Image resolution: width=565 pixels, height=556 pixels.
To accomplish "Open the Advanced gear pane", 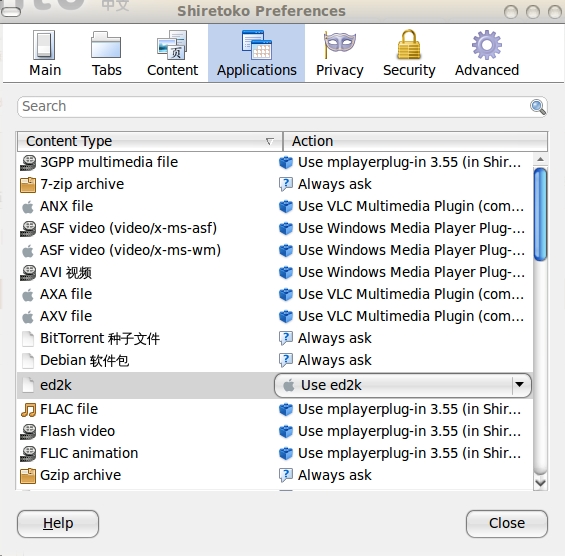I will (x=486, y=53).
